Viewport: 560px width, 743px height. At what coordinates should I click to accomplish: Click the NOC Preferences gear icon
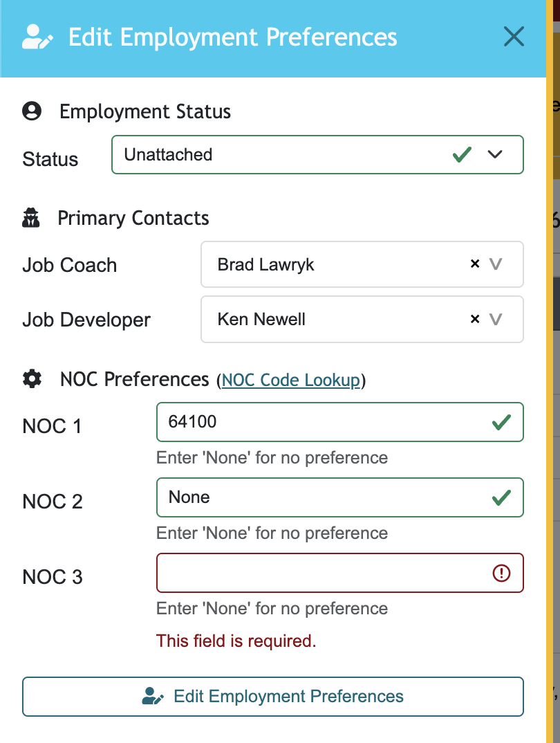click(x=32, y=379)
